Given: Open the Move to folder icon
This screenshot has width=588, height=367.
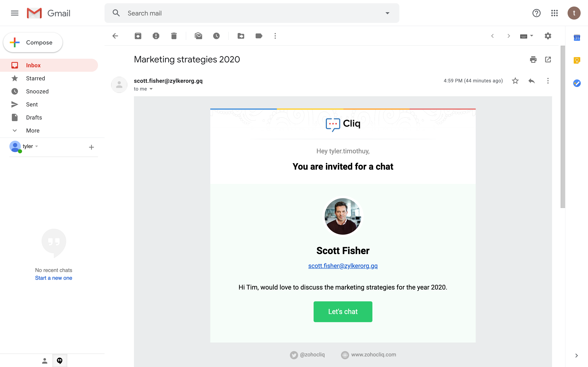Looking at the screenshot, I should pyautogui.click(x=241, y=36).
